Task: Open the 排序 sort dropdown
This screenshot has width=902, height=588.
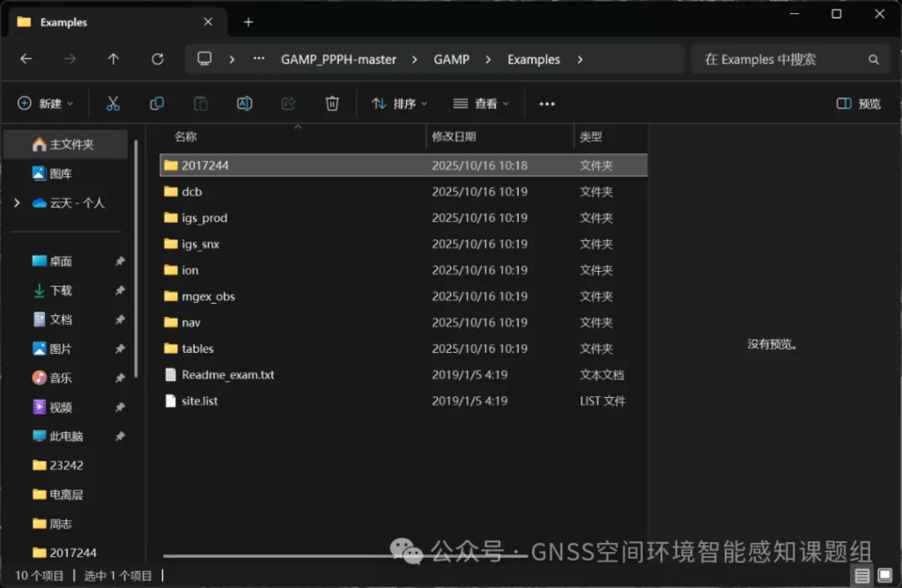Action: [x=399, y=104]
